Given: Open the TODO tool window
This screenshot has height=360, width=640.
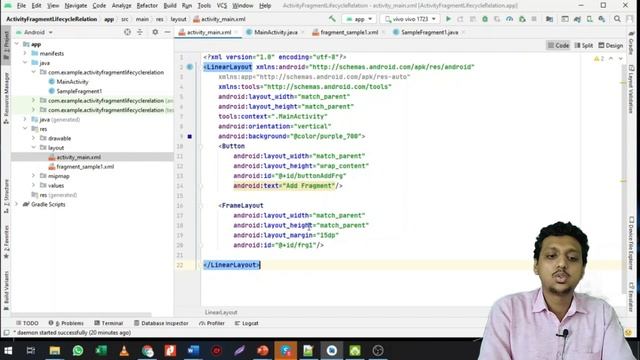Looking at the screenshot, I should click(27, 323).
